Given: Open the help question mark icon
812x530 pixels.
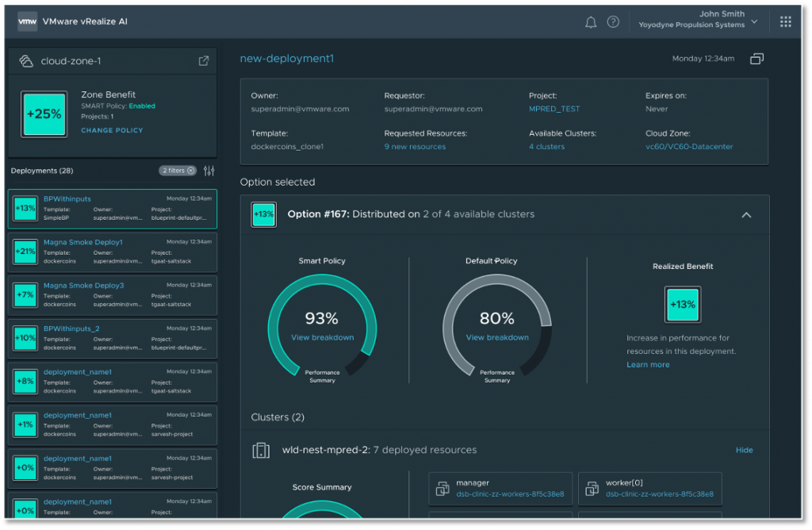Looking at the screenshot, I should [613, 22].
